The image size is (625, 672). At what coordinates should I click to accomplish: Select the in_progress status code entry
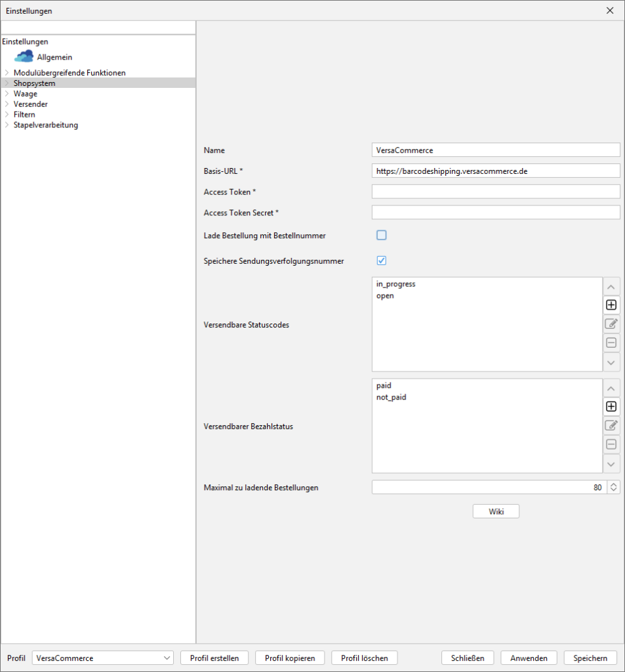[395, 284]
